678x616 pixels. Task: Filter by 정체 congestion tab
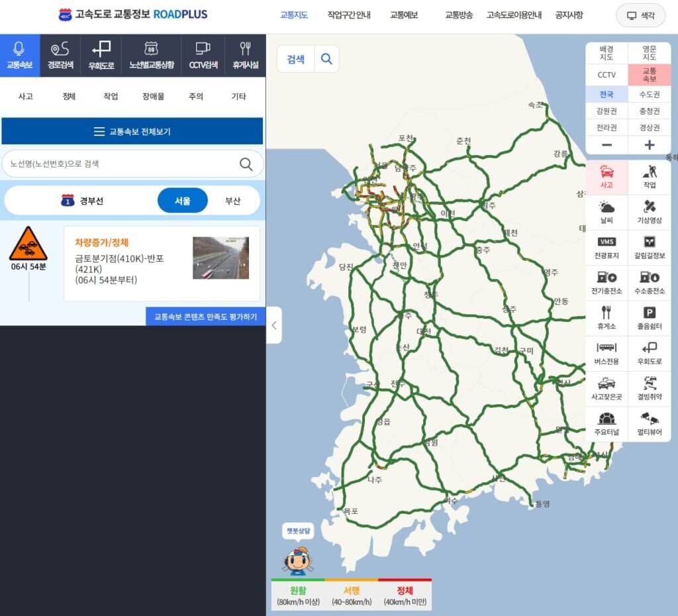pos(69,96)
